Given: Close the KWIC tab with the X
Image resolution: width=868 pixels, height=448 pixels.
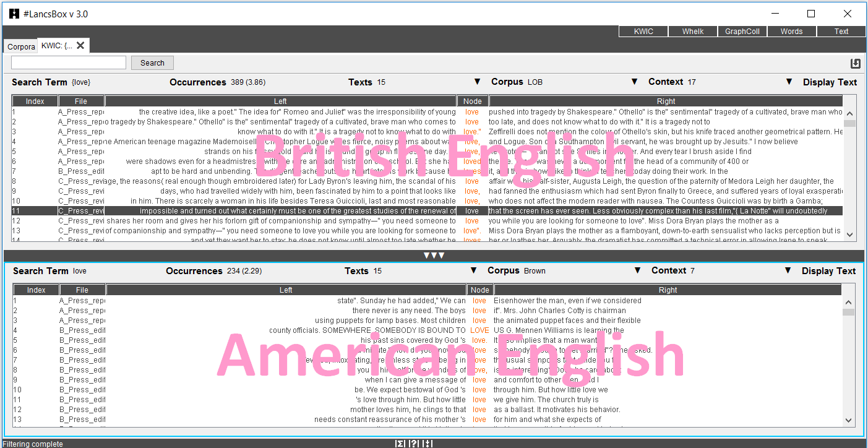Looking at the screenshot, I should point(80,46).
